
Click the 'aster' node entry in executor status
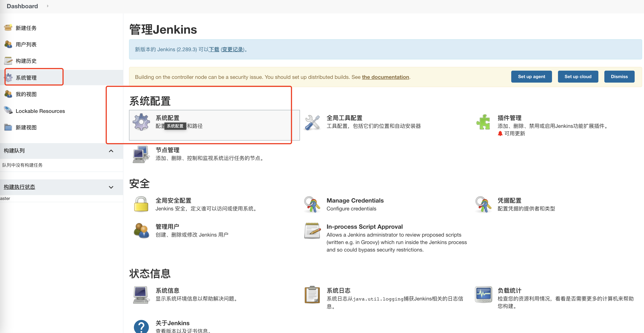tap(5, 198)
